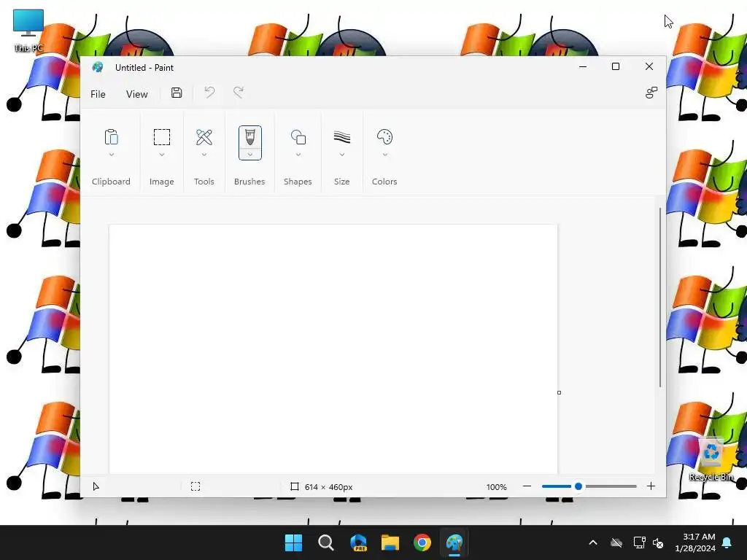Screen dimensions: 747x560
Task: Open the File menu
Action: (98, 94)
